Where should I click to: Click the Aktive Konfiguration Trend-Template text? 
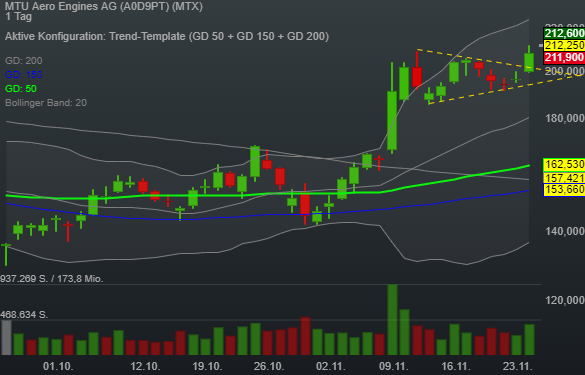pos(167,36)
